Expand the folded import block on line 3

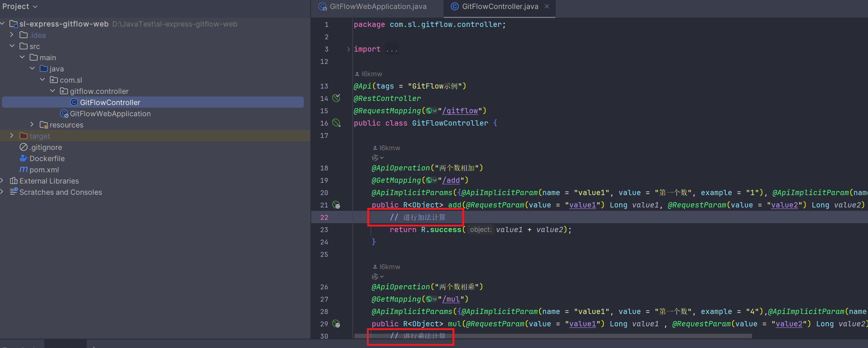348,49
